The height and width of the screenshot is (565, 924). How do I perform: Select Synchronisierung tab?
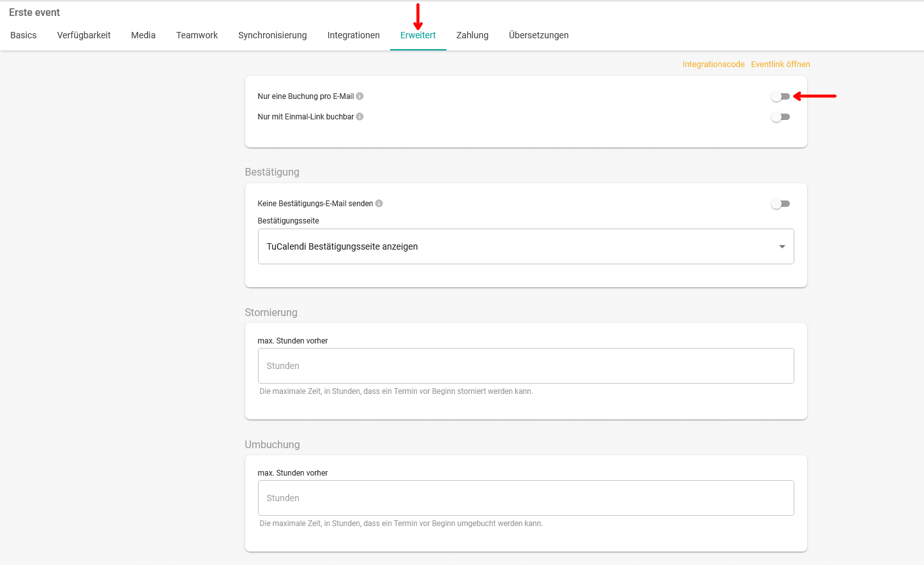point(273,35)
